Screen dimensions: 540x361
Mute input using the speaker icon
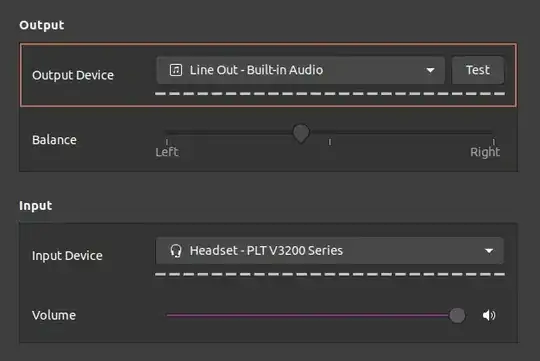click(x=489, y=315)
